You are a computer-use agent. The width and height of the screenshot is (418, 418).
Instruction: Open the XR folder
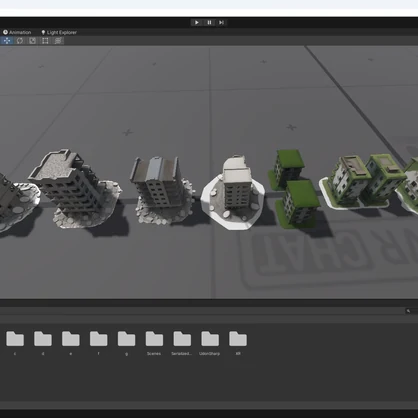[x=238, y=339]
